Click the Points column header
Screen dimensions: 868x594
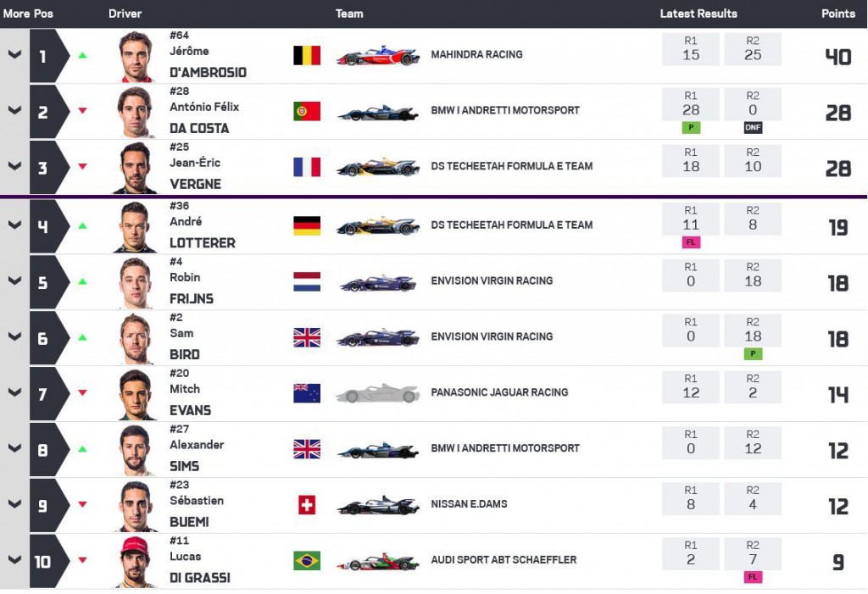(x=837, y=14)
